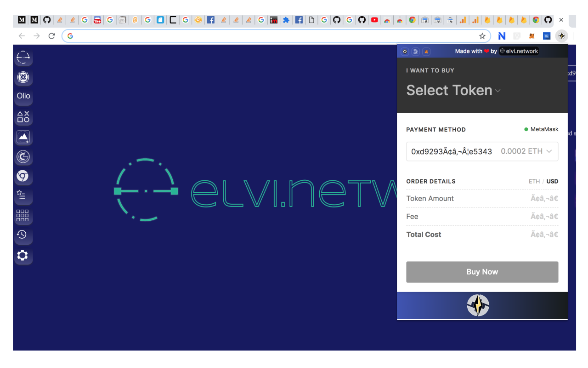Image resolution: width=588 pixels, height=368 pixels.
Task: Open the Chrome logo sidebar icon
Action: click(x=23, y=176)
